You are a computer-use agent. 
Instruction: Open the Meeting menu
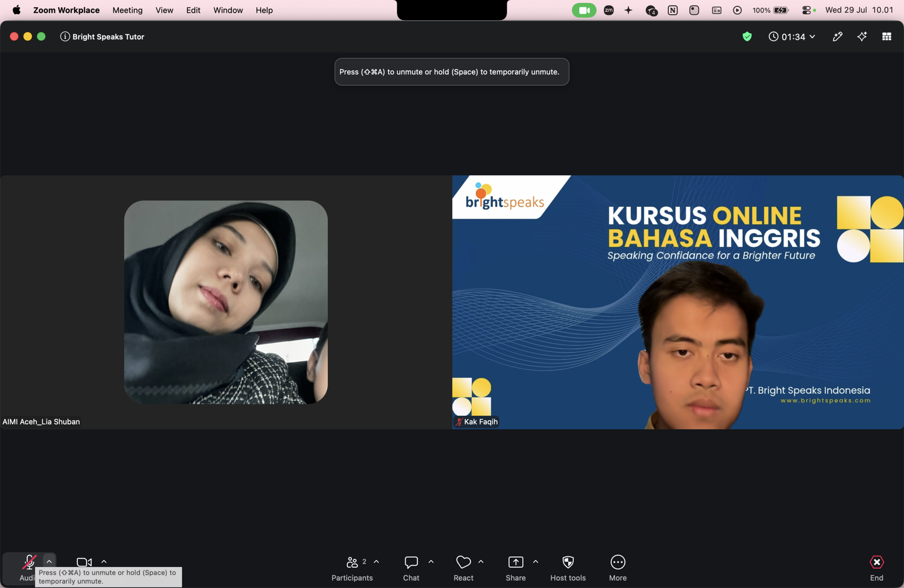[127, 10]
